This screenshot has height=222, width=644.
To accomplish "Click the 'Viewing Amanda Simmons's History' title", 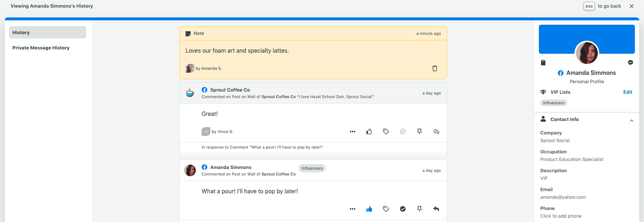I will click(x=52, y=6).
